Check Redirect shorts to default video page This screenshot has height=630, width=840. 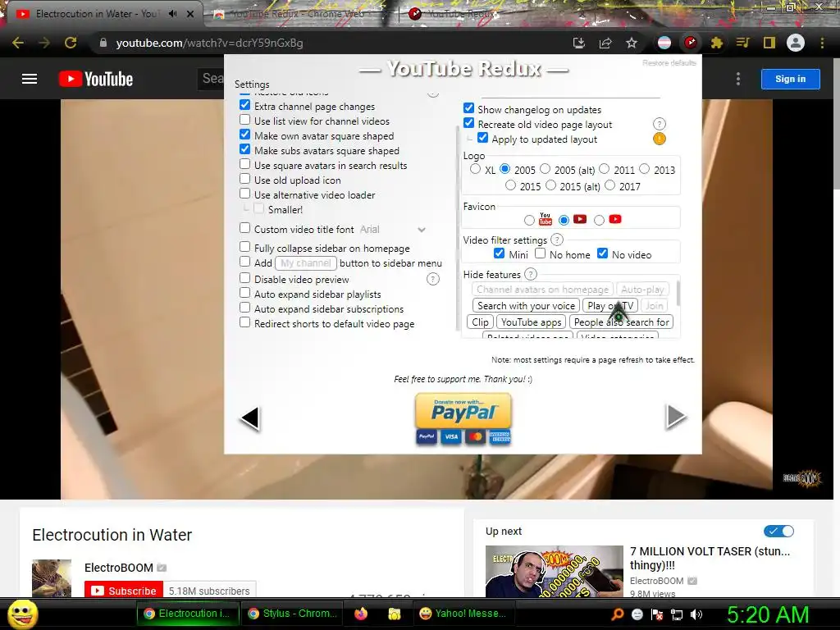click(x=244, y=322)
